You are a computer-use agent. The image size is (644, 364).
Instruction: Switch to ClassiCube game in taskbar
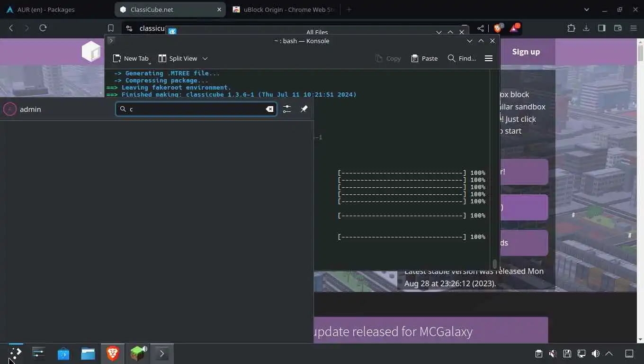(137, 354)
